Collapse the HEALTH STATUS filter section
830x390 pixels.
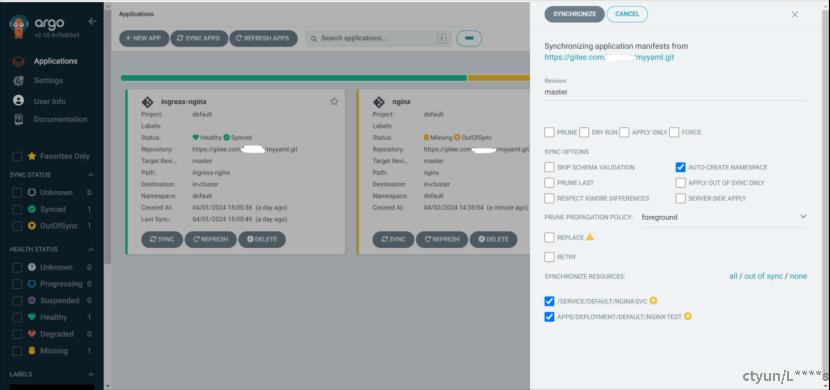tap(91, 249)
